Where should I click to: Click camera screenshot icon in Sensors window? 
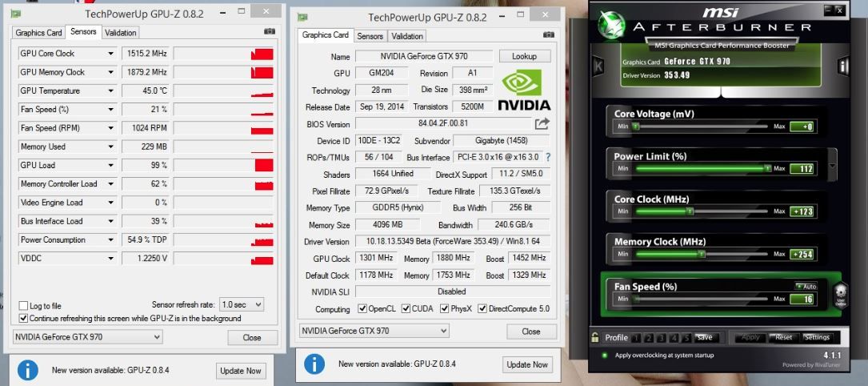click(270, 31)
